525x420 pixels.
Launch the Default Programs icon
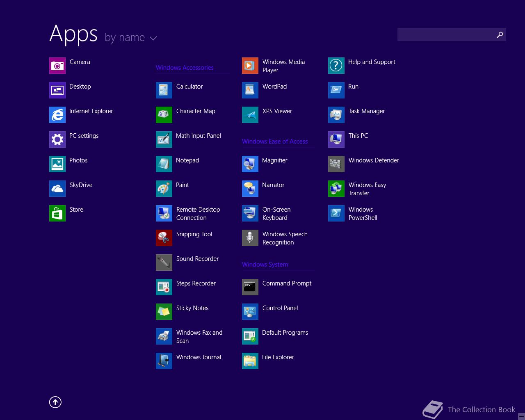click(250, 336)
